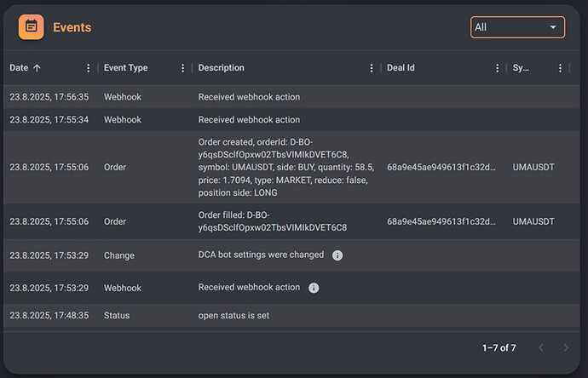Show info for the 17:53:29 webhook action
This screenshot has width=588, height=378.
(314, 288)
